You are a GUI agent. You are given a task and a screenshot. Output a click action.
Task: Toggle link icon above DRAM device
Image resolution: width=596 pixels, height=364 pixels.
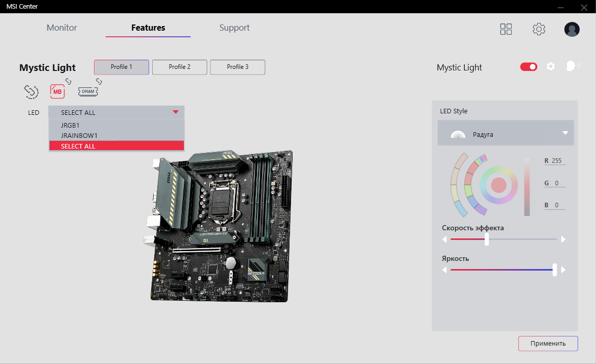[99, 81]
